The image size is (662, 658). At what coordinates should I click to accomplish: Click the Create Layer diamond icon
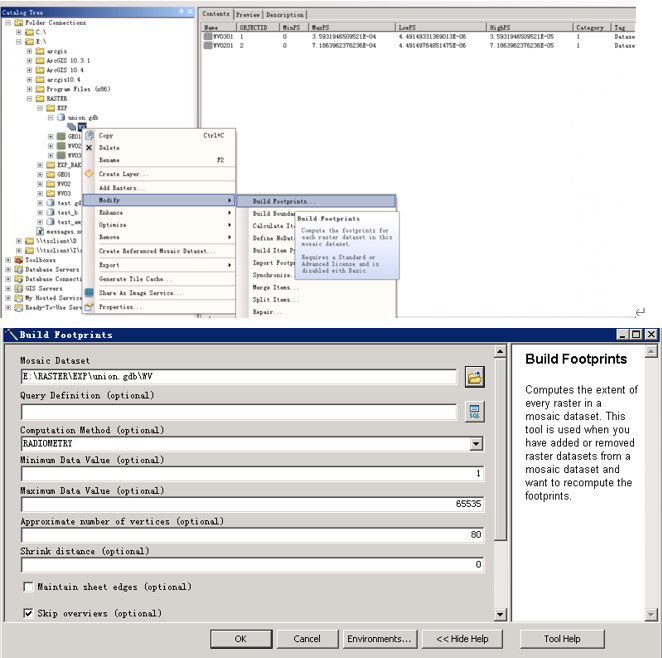click(89, 173)
